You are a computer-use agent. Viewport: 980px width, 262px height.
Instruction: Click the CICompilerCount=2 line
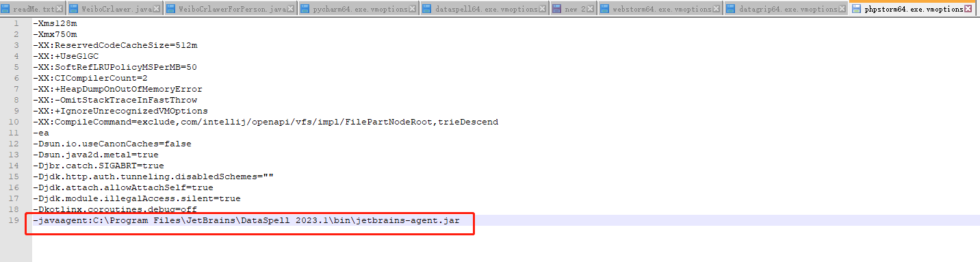[x=90, y=78]
